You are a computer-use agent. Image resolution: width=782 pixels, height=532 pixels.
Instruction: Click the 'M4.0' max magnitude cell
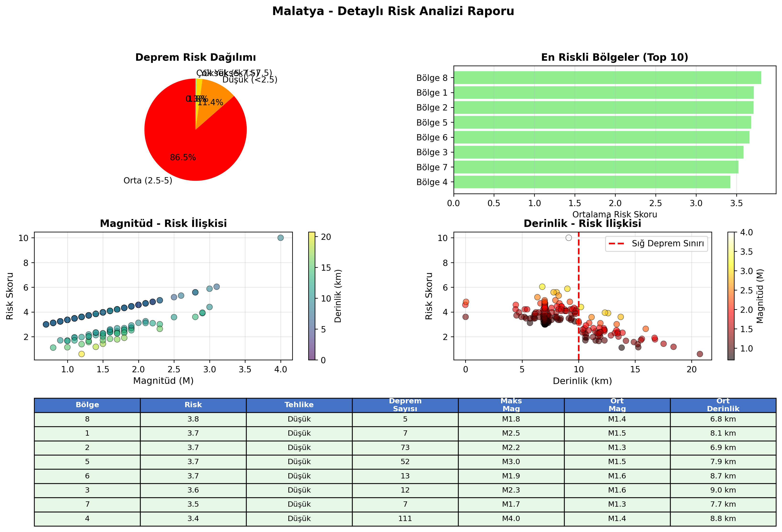point(511,519)
